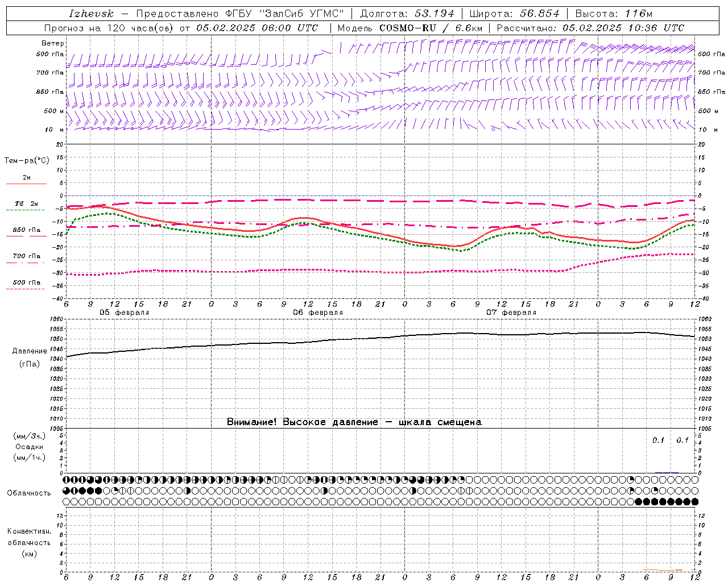Click the '(км)' convective cloud unit
The image size is (728, 582).
pyautogui.click(x=30, y=554)
